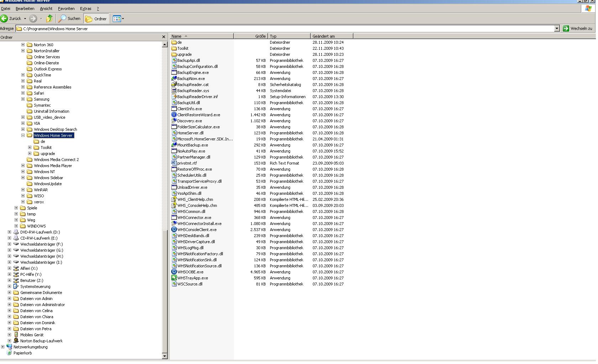This screenshot has width=598, height=364.
Task: Select the Netzwerkumgebung network icon
Action: [x=9, y=347]
